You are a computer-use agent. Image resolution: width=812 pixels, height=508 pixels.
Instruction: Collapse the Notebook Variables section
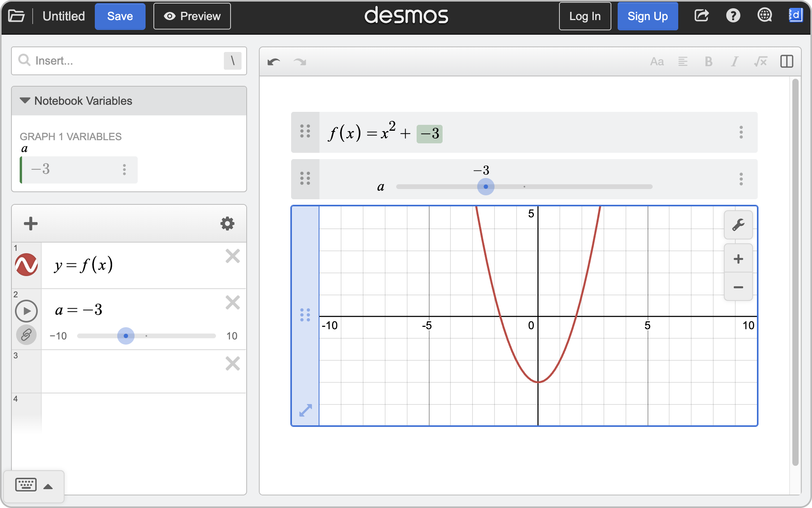coord(25,101)
